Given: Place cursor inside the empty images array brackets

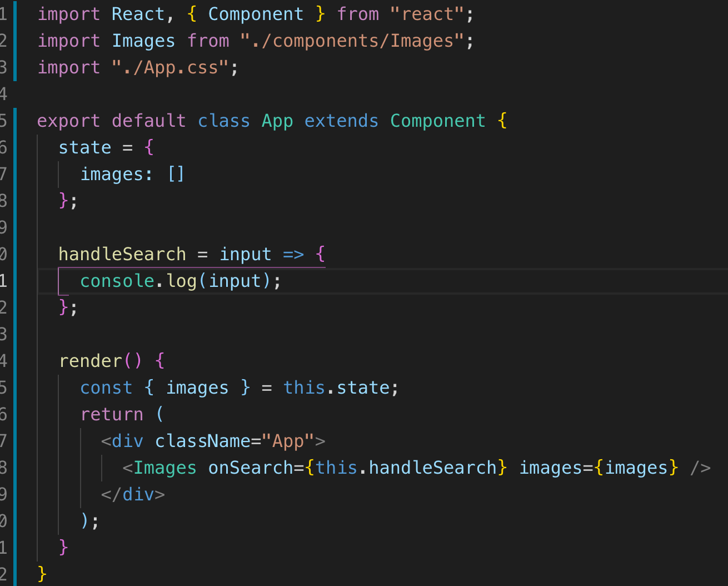Looking at the screenshot, I should point(177,174).
